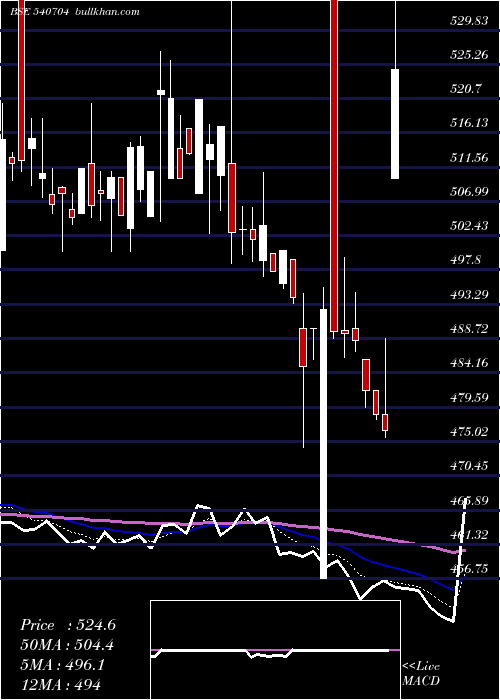Select the 484.16 price axis label
This screenshot has height=700, width=500.
pos(469,362)
